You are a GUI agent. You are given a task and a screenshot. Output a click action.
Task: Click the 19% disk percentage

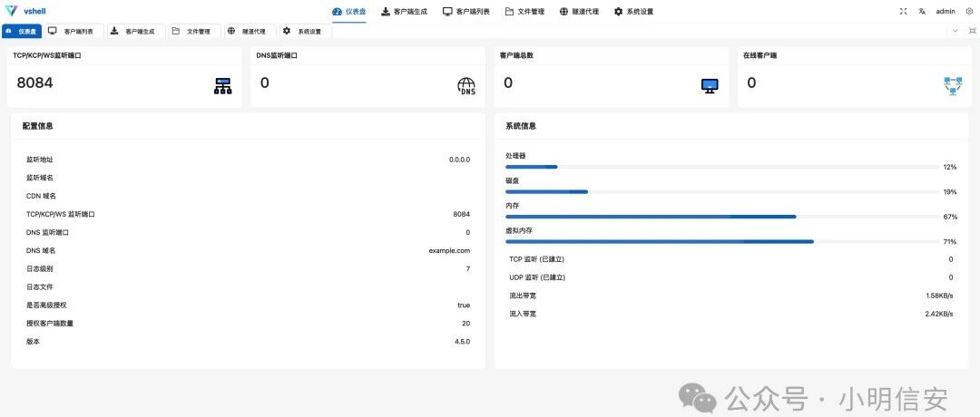pyautogui.click(x=951, y=192)
